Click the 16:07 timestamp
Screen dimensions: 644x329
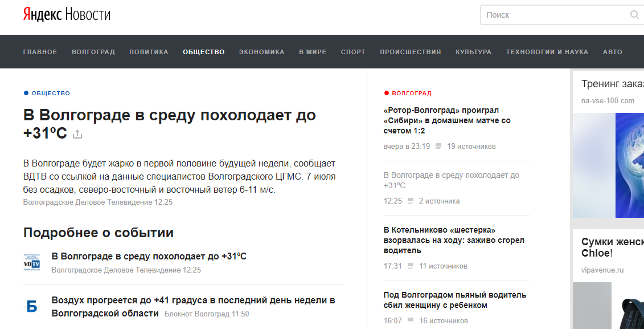393,321
